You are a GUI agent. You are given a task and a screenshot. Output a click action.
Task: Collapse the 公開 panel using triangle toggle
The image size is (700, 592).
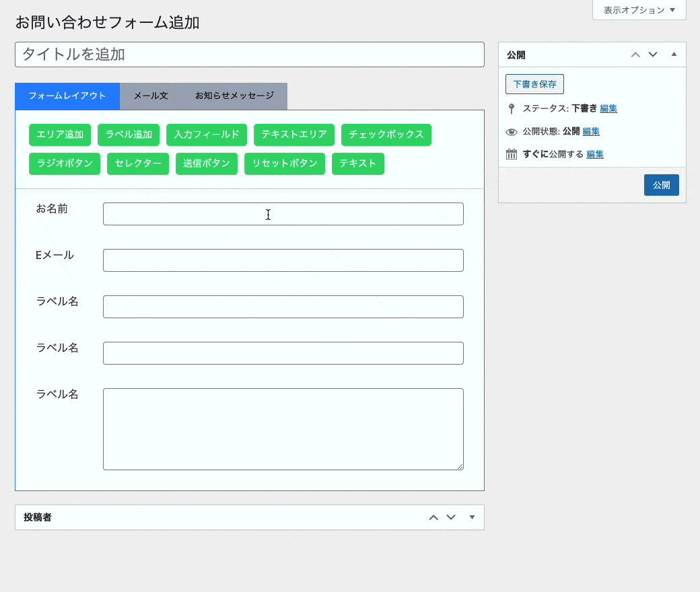tap(674, 54)
